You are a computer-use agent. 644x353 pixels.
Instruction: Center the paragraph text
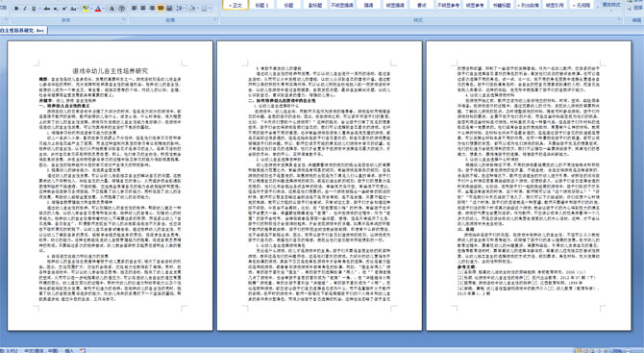coord(143,9)
